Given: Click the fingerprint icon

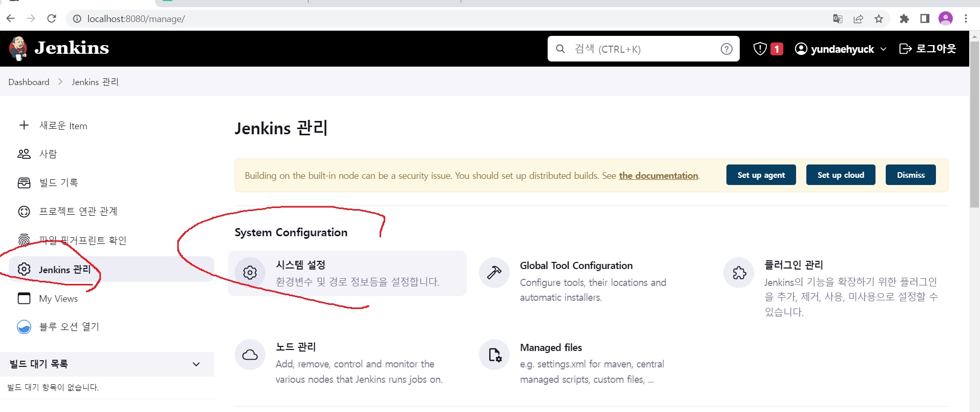Looking at the screenshot, I should tap(24, 240).
